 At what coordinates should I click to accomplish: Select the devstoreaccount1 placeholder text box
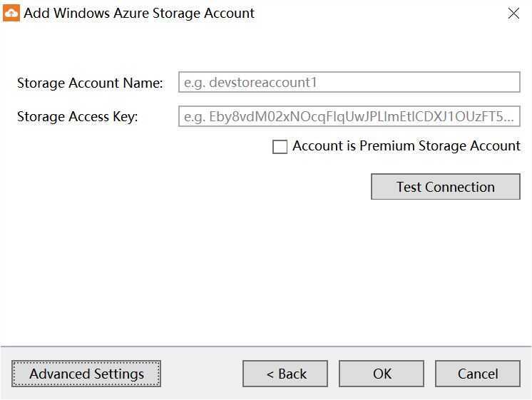pos(349,82)
